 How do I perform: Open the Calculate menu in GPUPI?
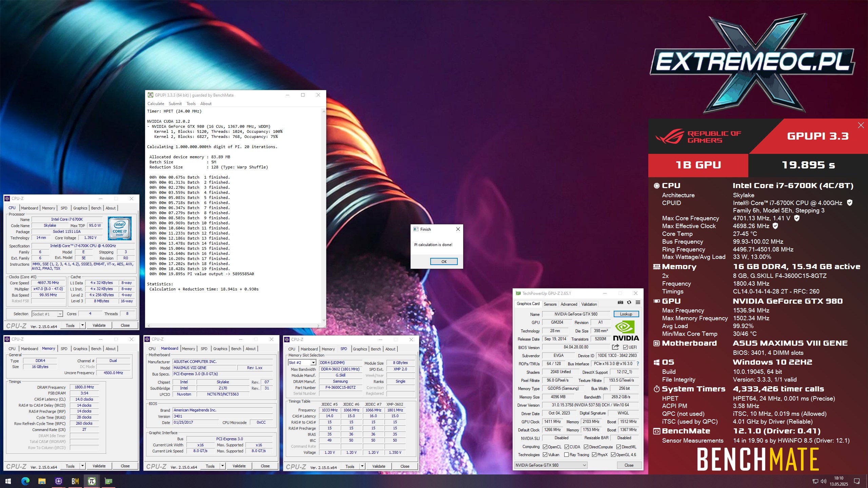(156, 104)
